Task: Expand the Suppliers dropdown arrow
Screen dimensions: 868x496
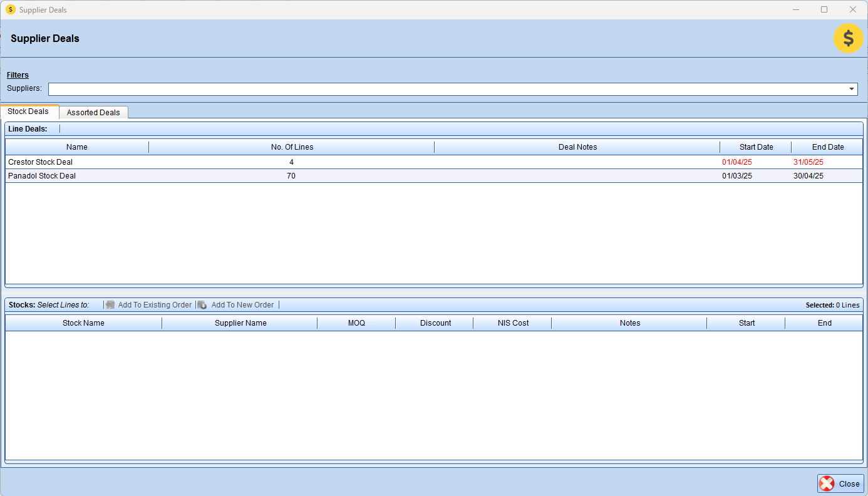Action: click(852, 89)
